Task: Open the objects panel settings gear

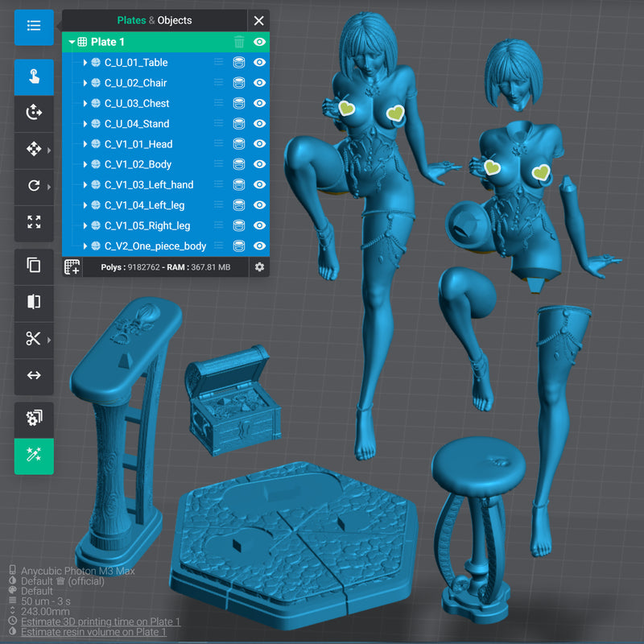Action: click(259, 267)
